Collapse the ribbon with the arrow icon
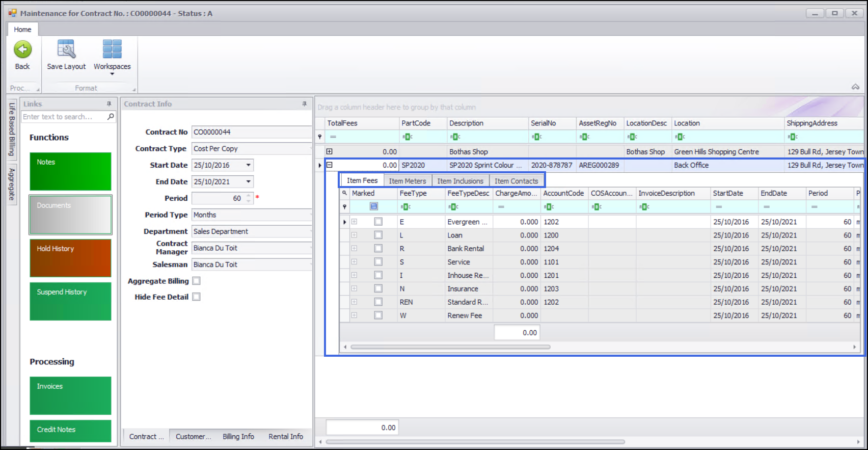 (855, 87)
